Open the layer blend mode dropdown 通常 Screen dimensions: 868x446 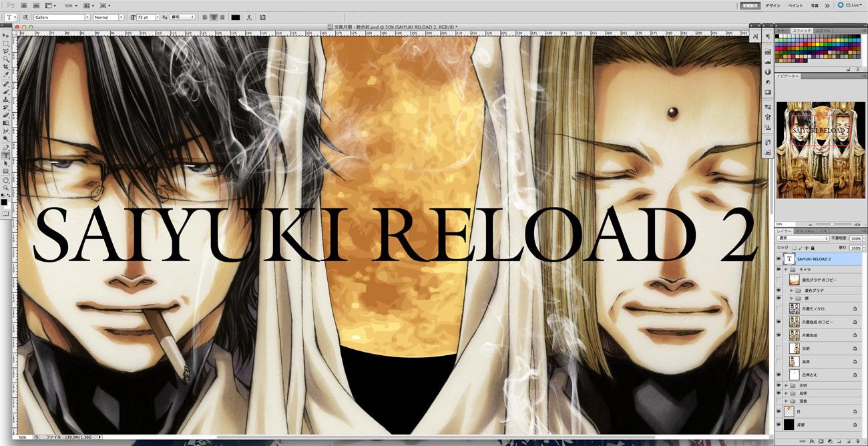point(803,238)
